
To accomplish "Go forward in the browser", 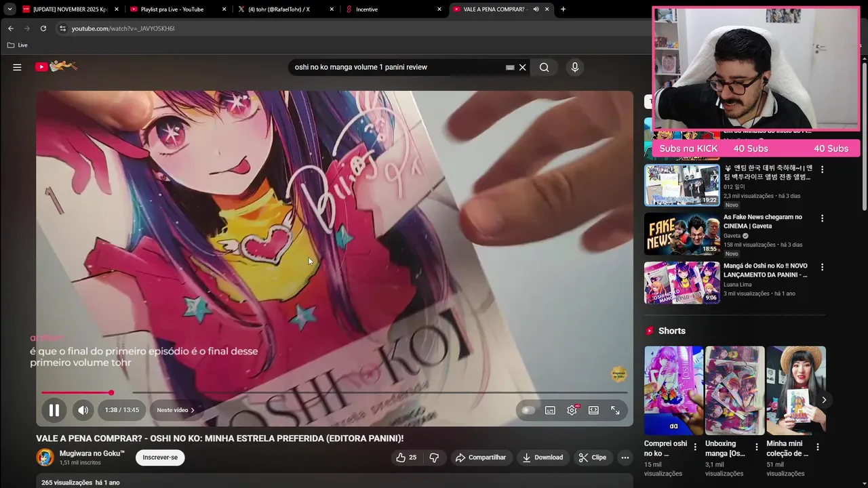I will 27,28.
